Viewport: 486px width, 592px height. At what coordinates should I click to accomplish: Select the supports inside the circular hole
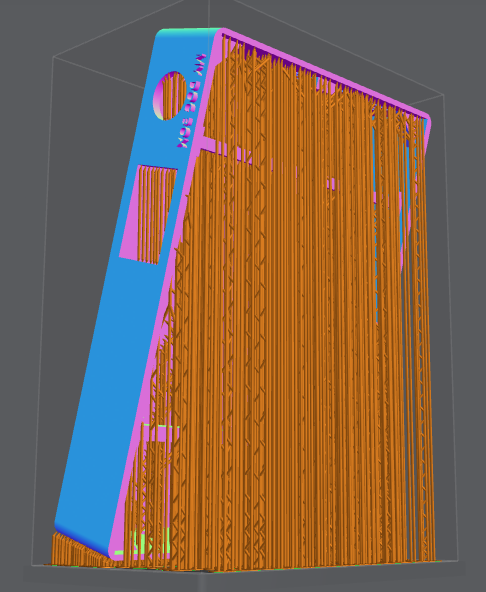(x=173, y=96)
